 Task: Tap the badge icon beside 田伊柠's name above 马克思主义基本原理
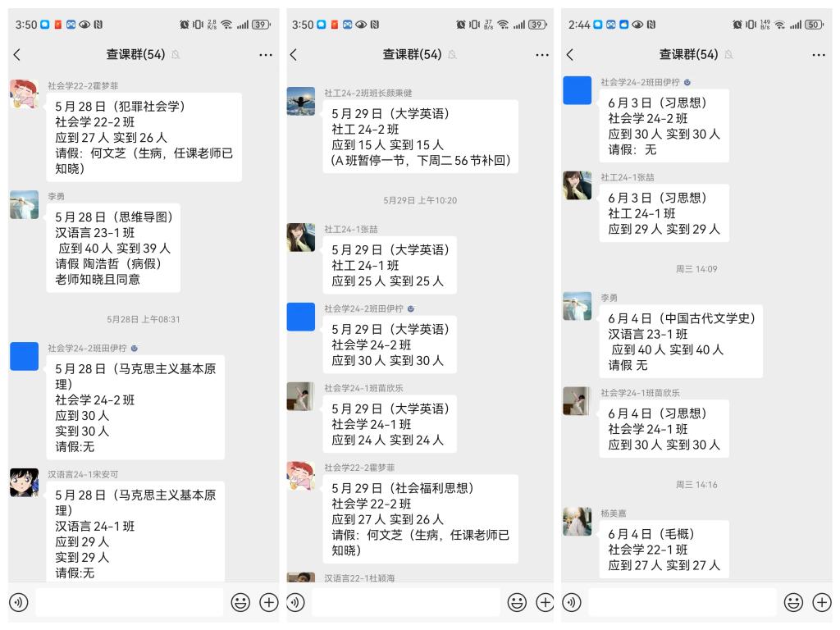(x=135, y=348)
